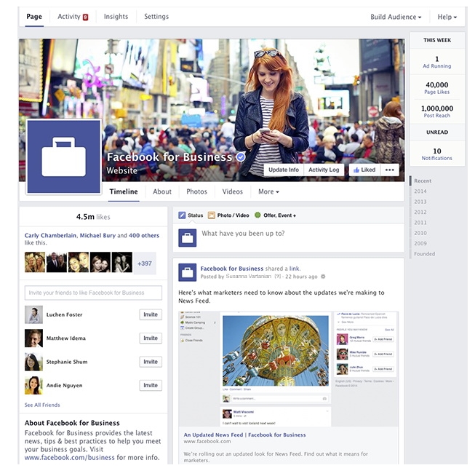The width and height of the screenshot is (475, 476).
Task: Click the 22 hours ago timestamp
Action: pos(301,277)
